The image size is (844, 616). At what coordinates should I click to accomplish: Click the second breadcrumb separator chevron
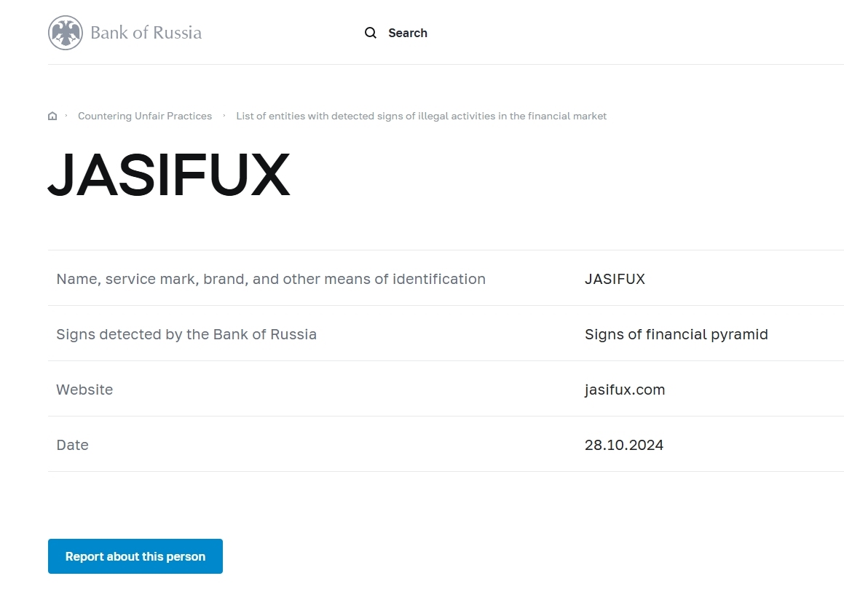click(224, 116)
